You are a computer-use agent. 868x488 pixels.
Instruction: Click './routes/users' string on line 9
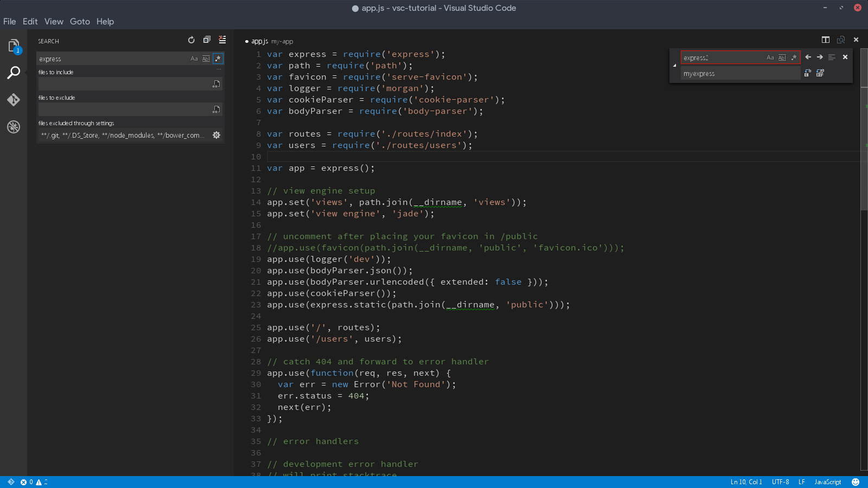point(418,145)
